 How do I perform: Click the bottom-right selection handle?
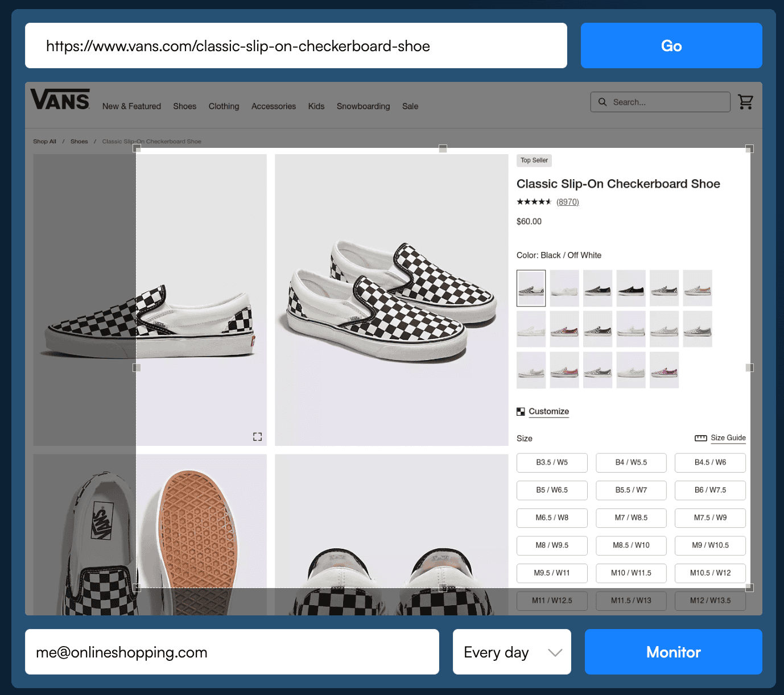749,588
